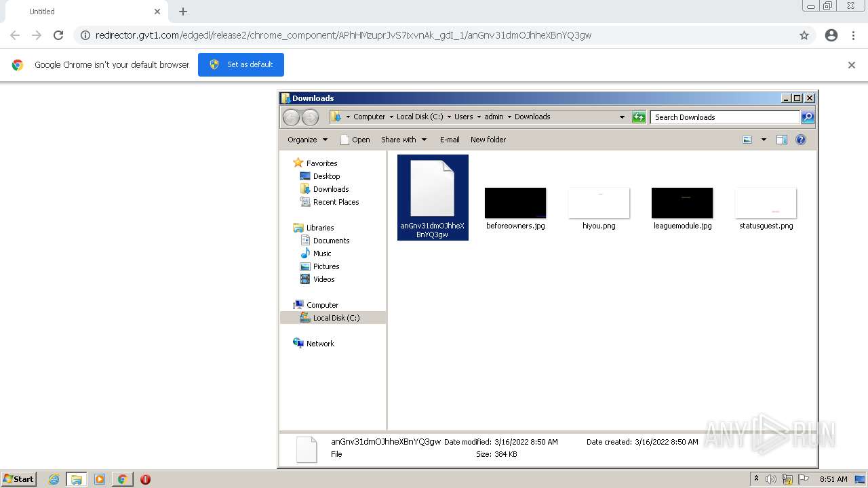The width and height of the screenshot is (868, 488).
Task: Go back in Chrome
Action: (15, 35)
